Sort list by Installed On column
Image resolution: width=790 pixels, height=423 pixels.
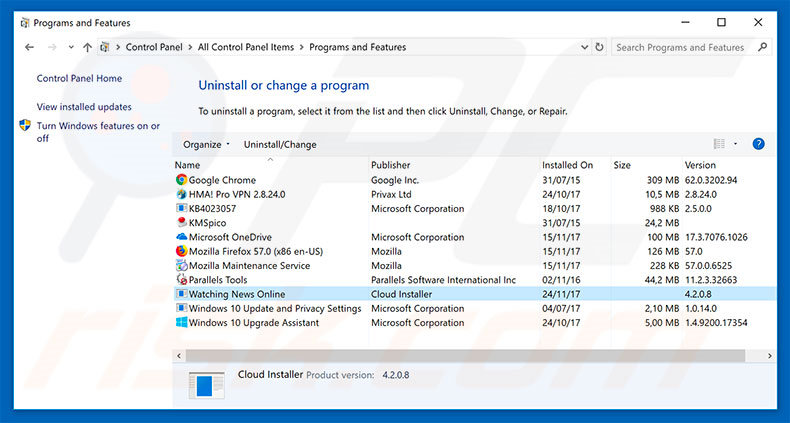pos(567,165)
